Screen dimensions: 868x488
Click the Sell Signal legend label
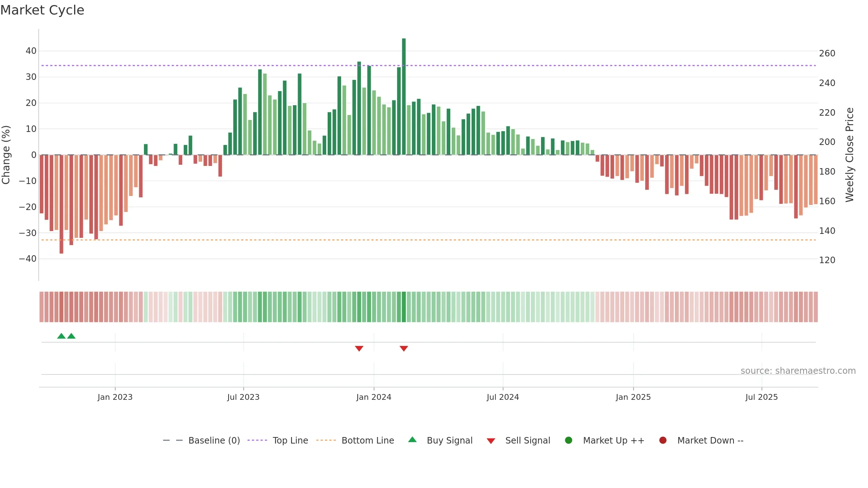point(528,440)
